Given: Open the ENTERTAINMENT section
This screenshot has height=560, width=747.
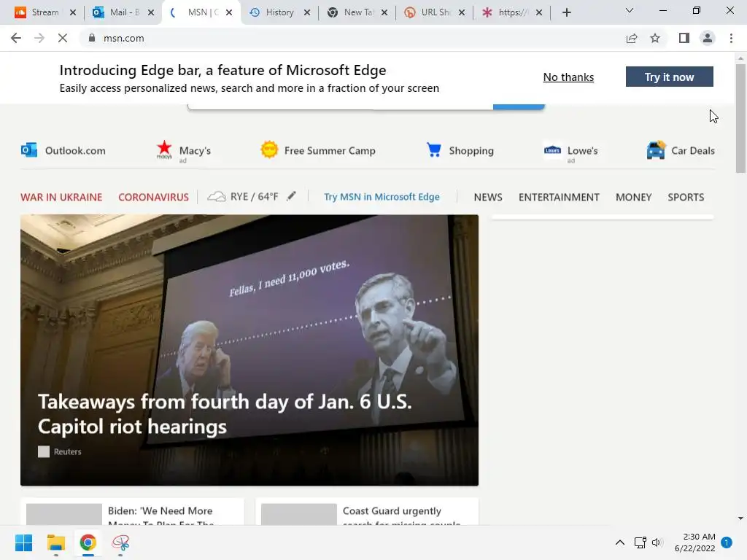Looking at the screenshot, I should [x=559, y=197].
